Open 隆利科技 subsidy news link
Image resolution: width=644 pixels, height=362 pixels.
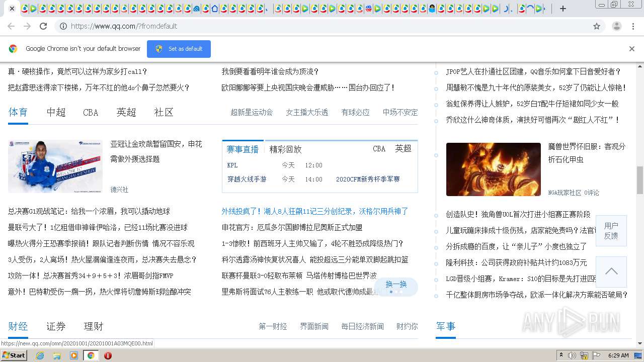(516, 262)
